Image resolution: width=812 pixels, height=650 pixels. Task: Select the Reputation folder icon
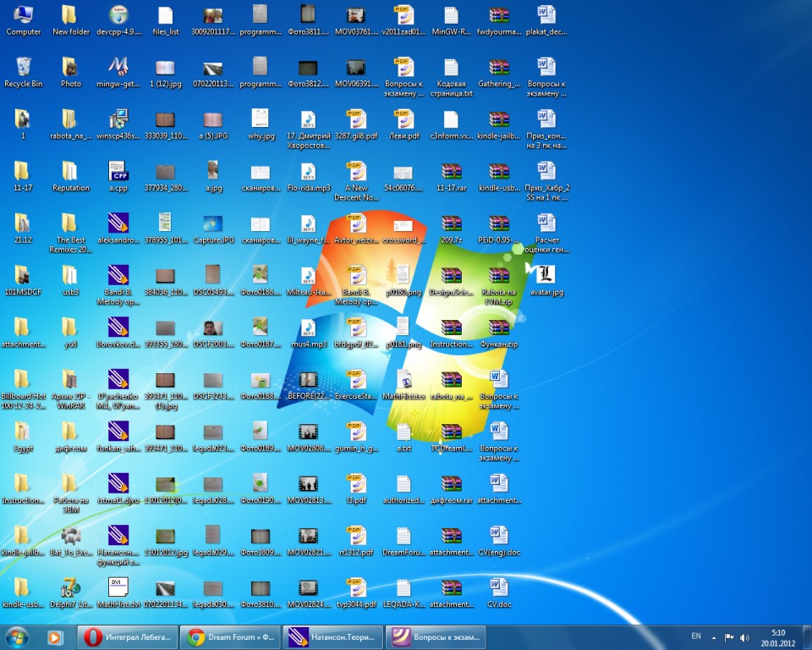click(x=71, y=177)
